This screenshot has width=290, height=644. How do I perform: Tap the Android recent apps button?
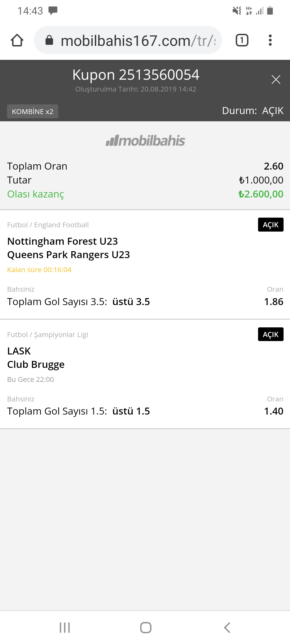[x=65, y=628]
